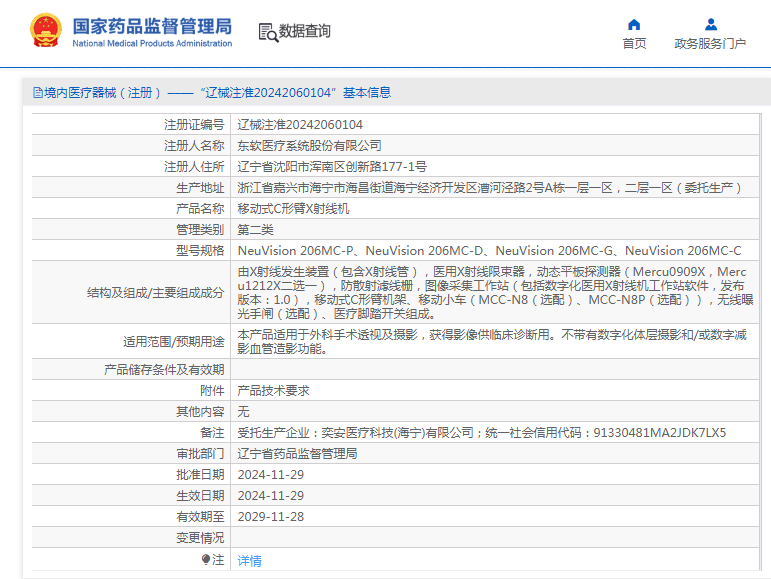Select address 辽宁省沈阳市浑南区创新路177-1号
771x579 pixels.
click(x=332, y=167)
